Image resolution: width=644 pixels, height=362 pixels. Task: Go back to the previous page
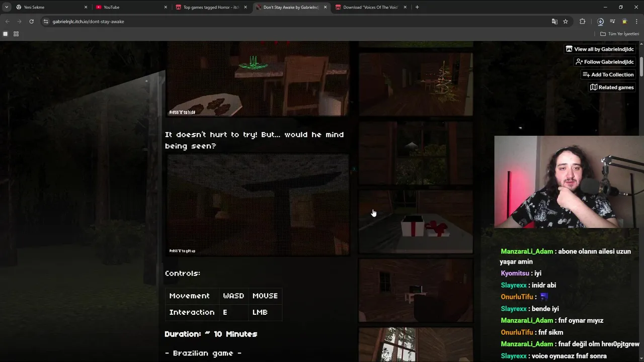[7, 22]
